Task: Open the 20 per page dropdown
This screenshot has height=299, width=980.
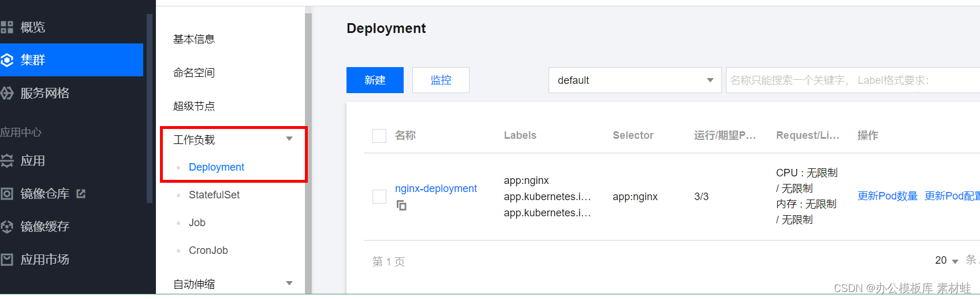Action: pos(947,261)
